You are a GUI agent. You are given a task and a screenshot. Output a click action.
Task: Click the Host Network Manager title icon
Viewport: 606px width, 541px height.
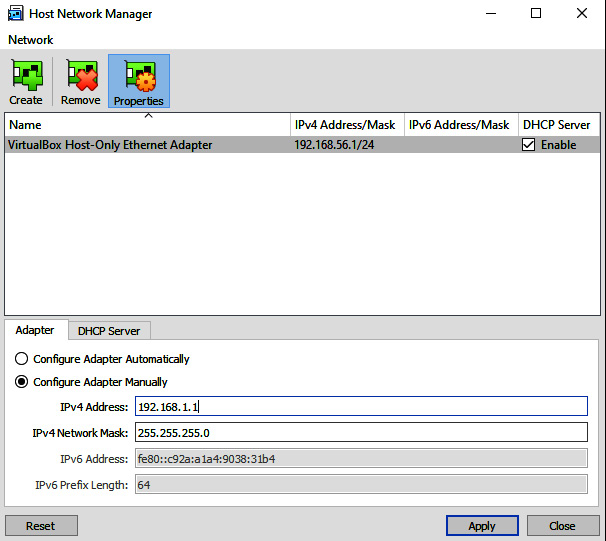point(15,14)
